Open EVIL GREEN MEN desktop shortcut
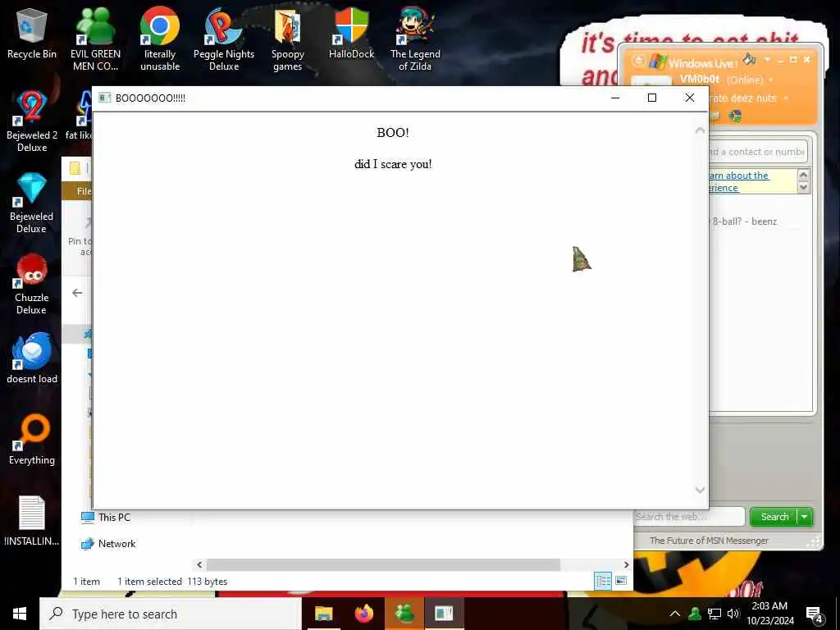The image size is (840, 630). [95, 39]
